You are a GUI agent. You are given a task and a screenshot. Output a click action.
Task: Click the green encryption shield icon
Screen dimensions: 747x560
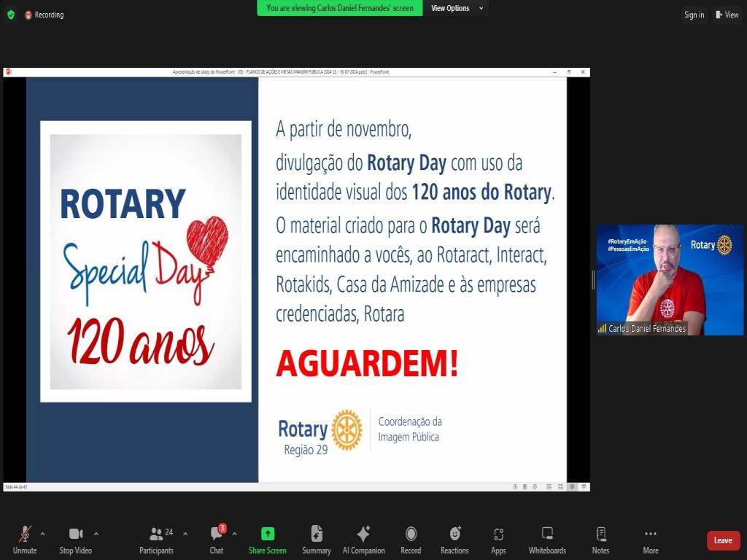11,15
